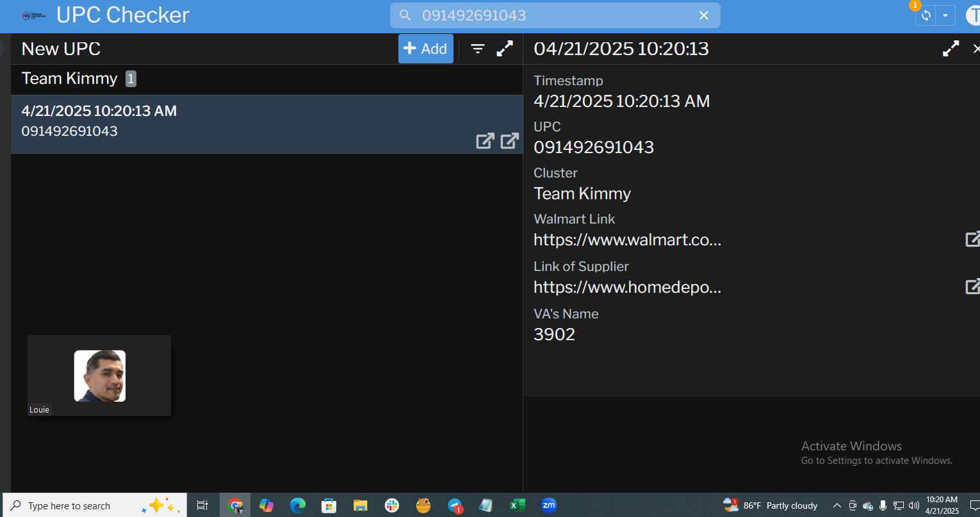Collapse the Team Kimmy group header
Image resolution: width=980 pixels, height=517 pixels.
point(70,79)
